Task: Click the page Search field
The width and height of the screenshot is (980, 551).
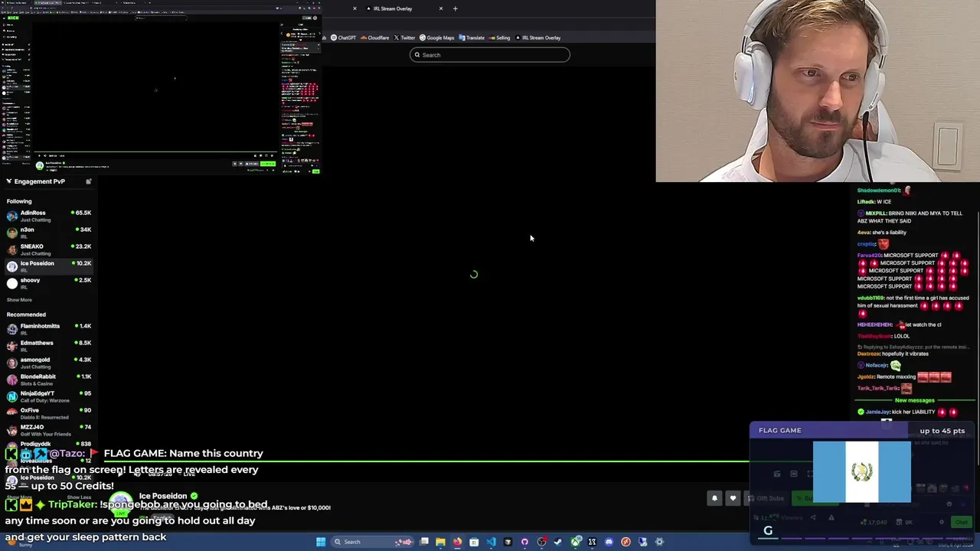Action: click(x=490, y=55)
